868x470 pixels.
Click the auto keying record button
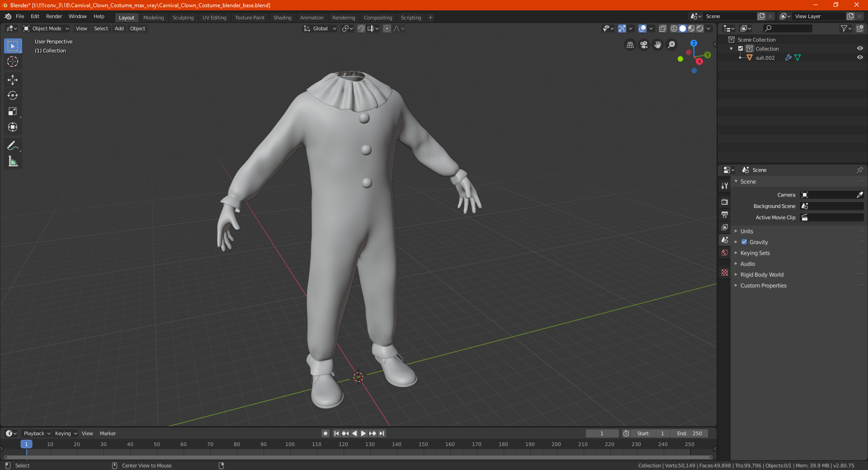point(325,433)
